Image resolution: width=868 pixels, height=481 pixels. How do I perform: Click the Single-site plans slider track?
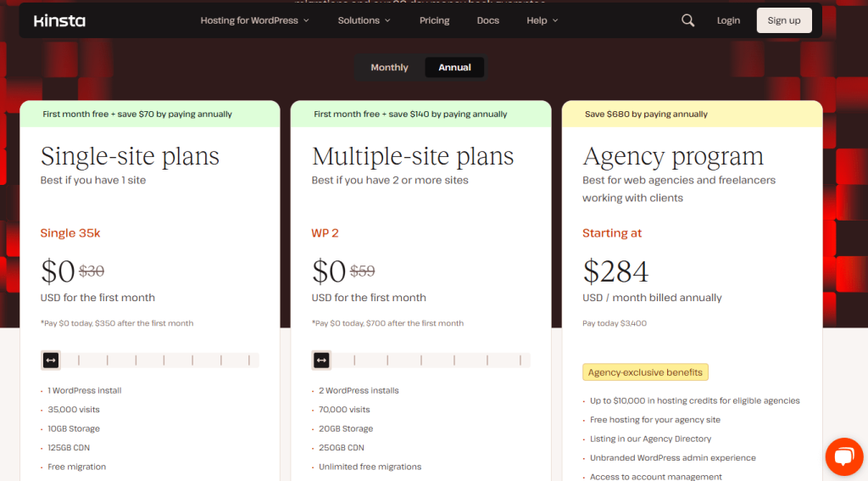pos(150,361)
